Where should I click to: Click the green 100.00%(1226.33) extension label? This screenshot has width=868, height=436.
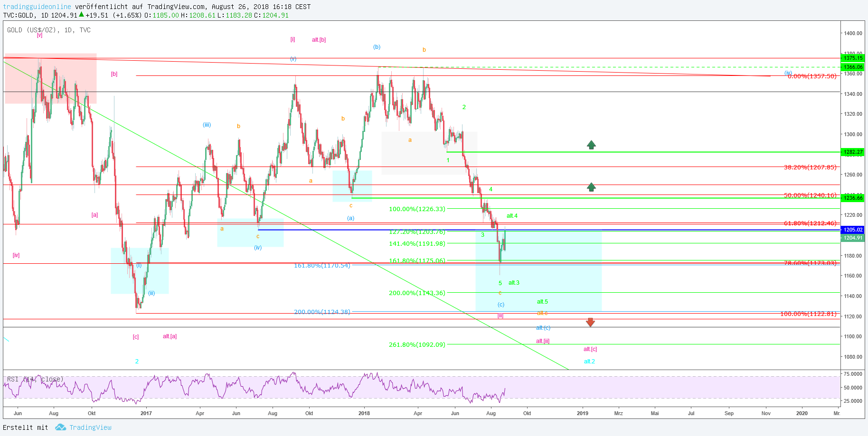(417, 209)
